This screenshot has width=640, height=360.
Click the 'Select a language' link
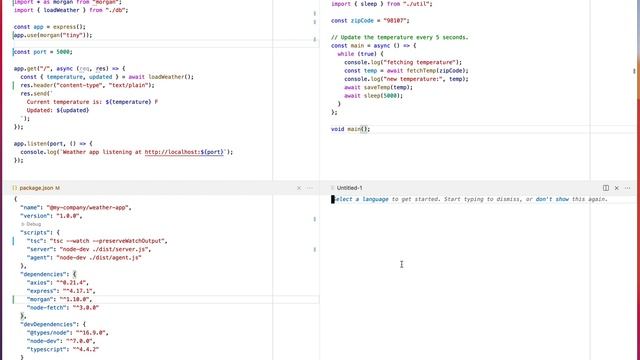[361, 199]
